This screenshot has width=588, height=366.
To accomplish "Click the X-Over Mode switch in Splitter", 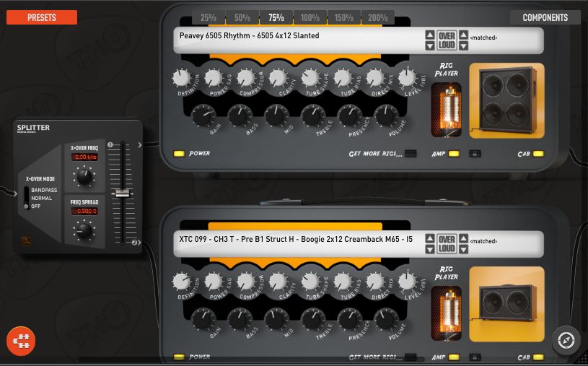I will pyautogui.click(x=26, y=198).
